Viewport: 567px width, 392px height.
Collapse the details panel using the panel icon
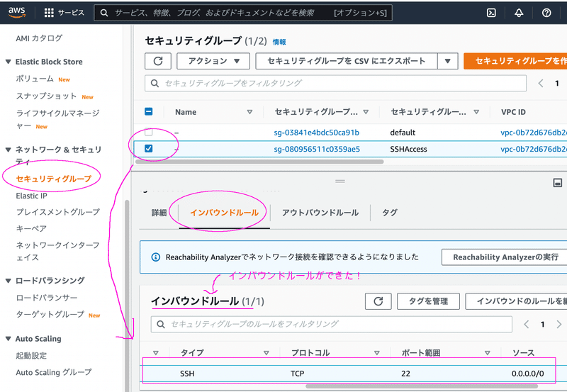coord(557,183)
